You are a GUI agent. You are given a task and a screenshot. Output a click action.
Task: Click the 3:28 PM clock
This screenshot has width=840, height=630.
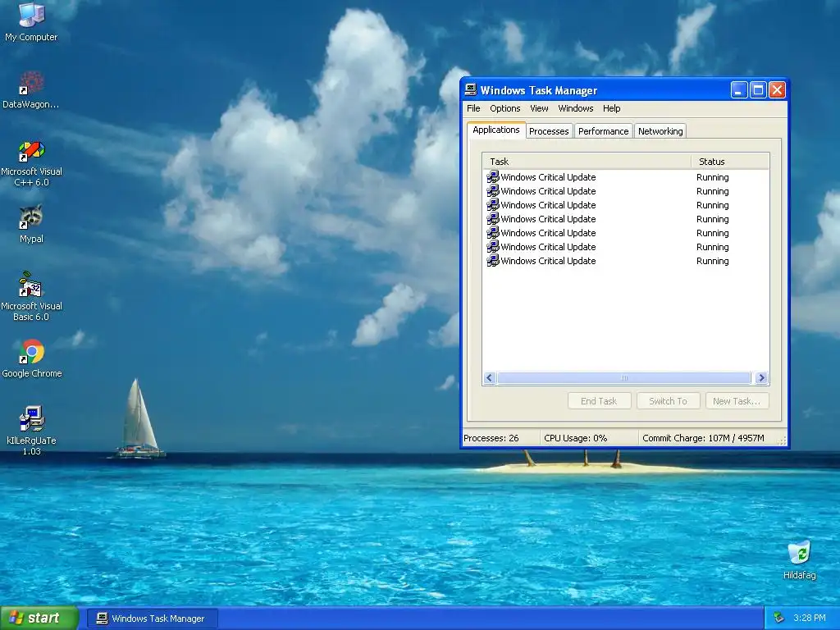tap(809, 618)
